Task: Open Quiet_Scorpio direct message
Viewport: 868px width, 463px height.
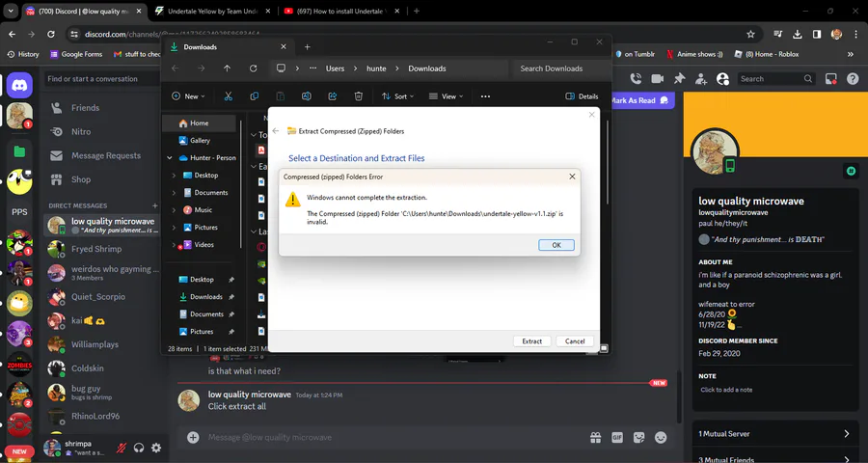Action: (x=101, y=297)
